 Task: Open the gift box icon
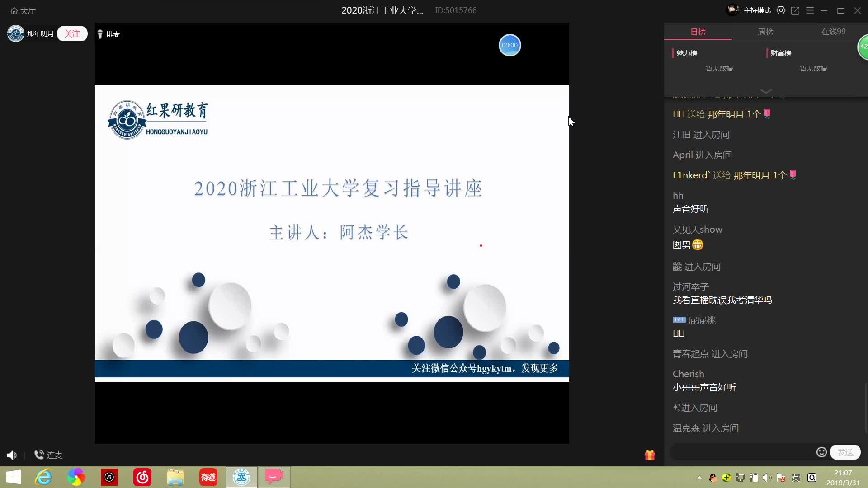pyautogui.click(x=650, y=455)
